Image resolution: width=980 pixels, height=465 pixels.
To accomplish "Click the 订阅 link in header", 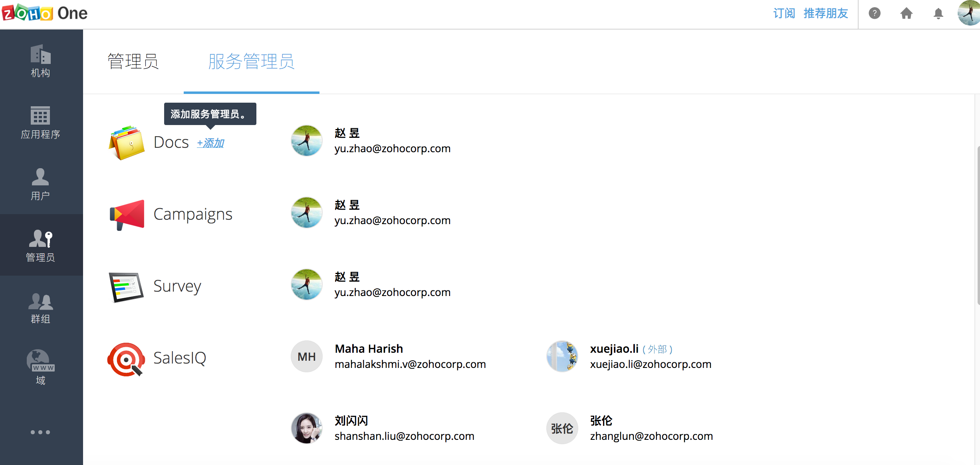I will coord(784,14).
